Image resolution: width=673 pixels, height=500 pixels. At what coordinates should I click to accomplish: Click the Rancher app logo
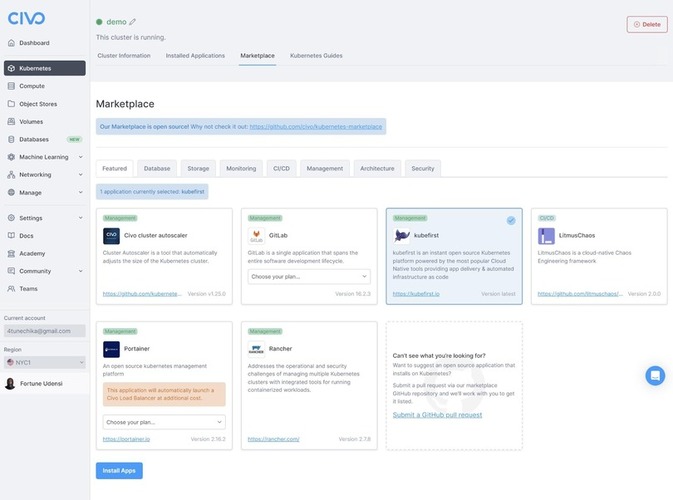(256, 349)
